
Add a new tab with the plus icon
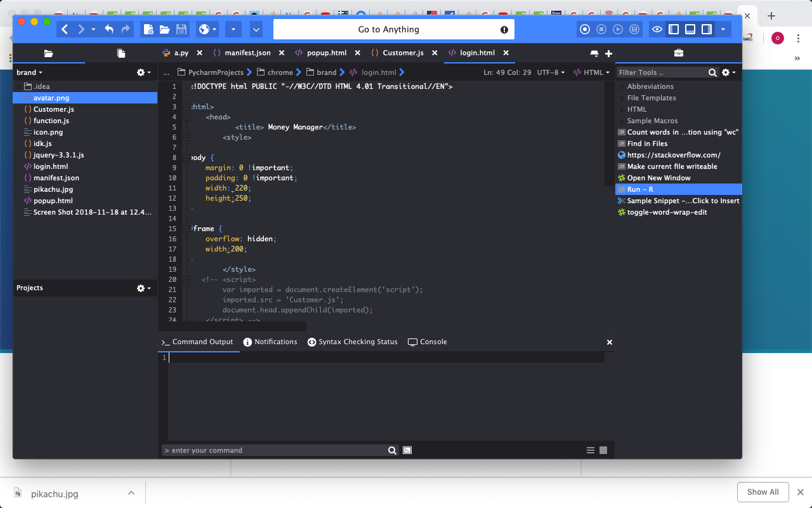tap(608, 53)
